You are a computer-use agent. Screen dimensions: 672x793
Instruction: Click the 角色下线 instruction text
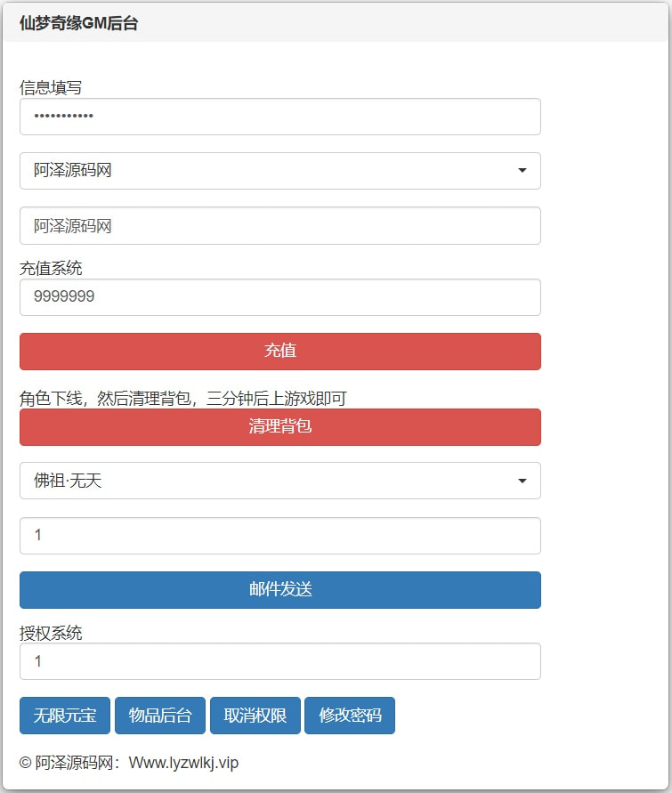[182, 399]
